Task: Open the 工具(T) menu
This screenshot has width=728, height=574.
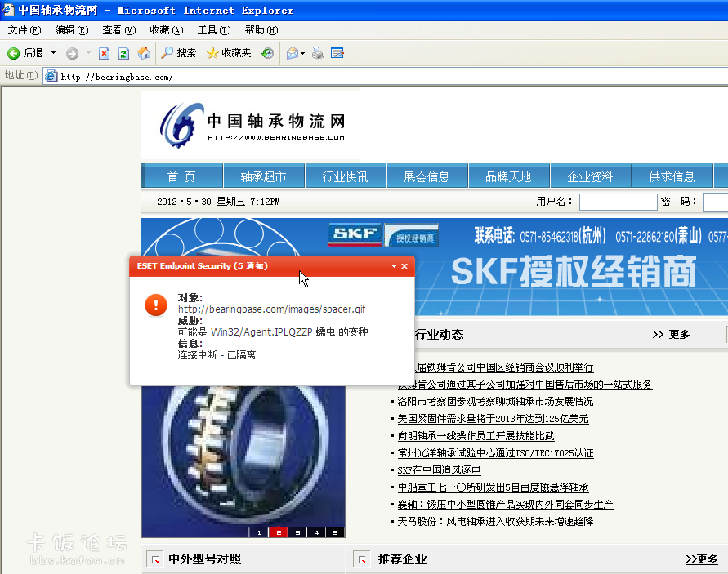Action: [213, 30]
